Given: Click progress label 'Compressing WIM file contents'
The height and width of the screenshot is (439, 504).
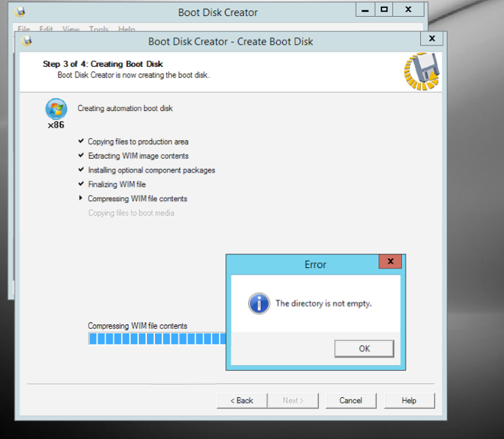Looking at the screenshot, I should tap(137, 326).
